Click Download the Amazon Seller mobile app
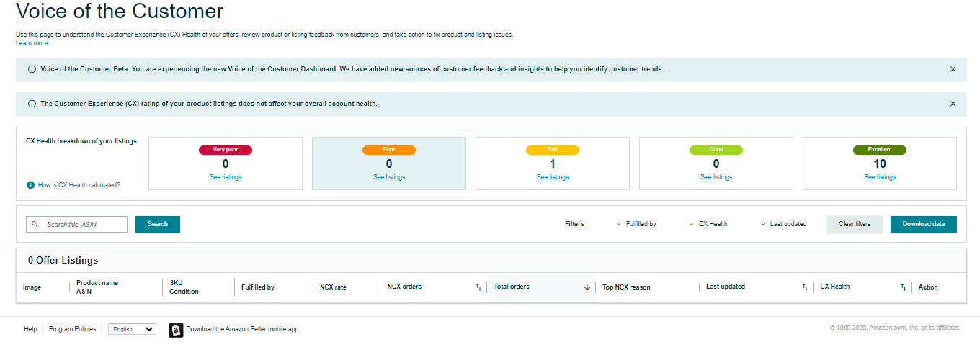This screenshot has width=980, height=345. pos(242,329)
